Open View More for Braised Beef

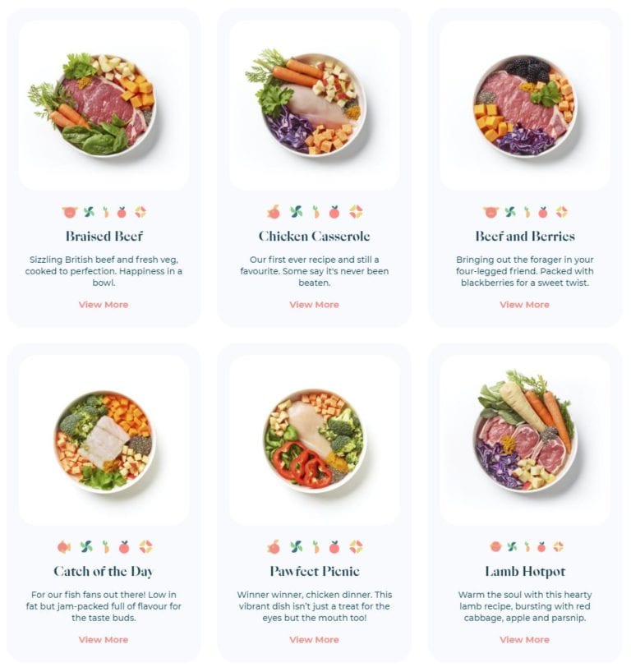click(x=104, y=304)
